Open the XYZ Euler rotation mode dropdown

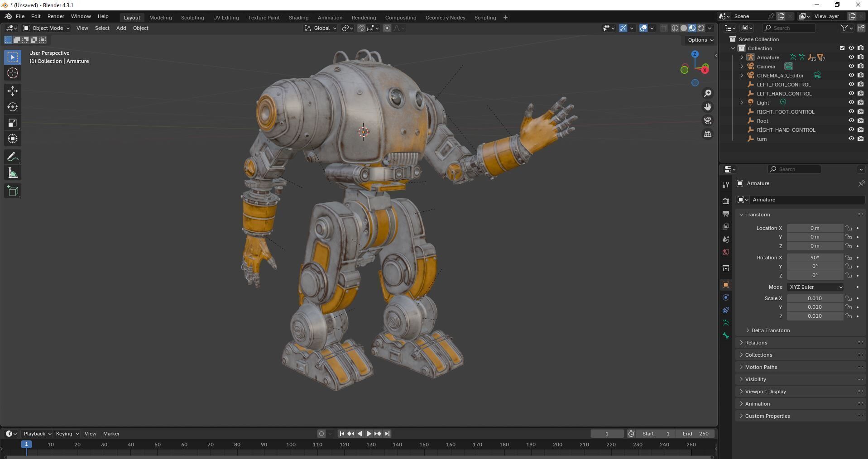point(815,287)
